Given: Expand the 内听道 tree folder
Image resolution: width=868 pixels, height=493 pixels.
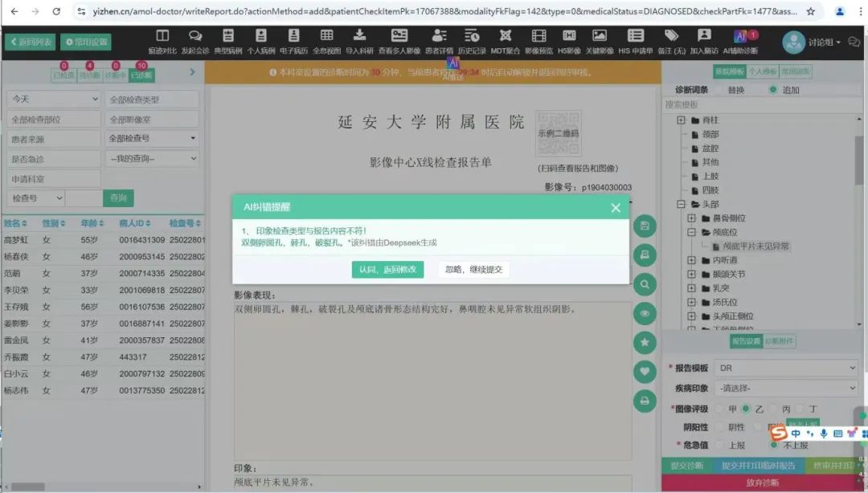Looking at the screenshot, I should point(691,260).
